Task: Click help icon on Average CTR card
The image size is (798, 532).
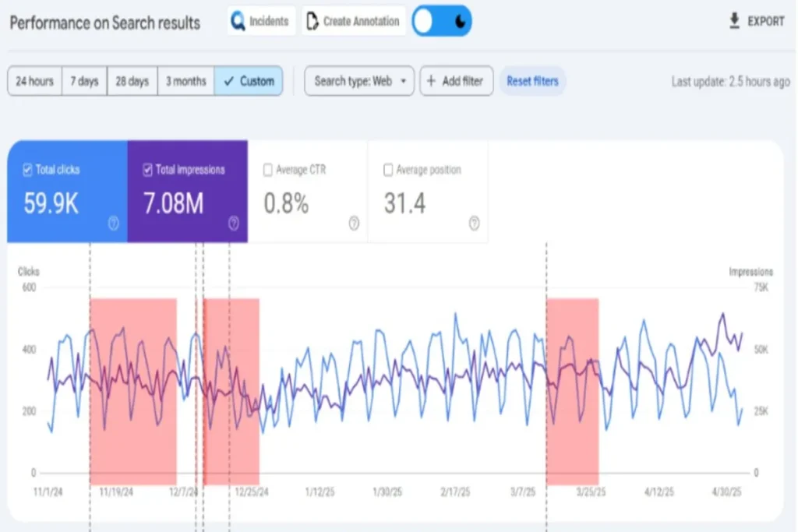Action: 354,224
